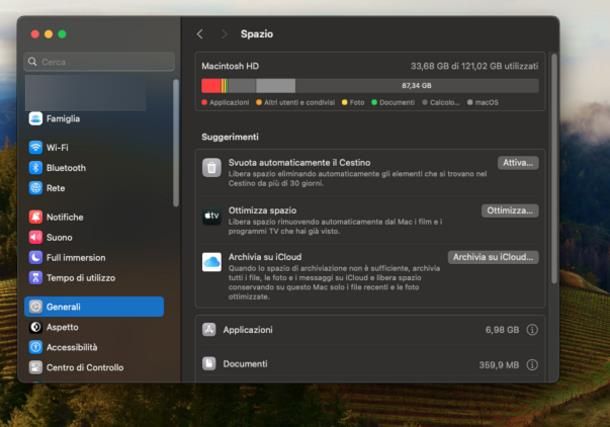
Task: Select the Rete label in the sidebar
Action: [56, 188]
